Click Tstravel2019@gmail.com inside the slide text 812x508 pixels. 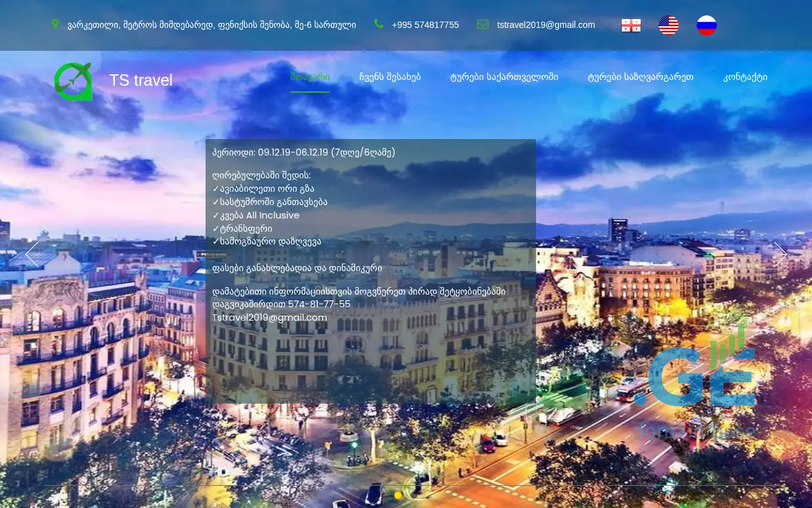point(270,317)
